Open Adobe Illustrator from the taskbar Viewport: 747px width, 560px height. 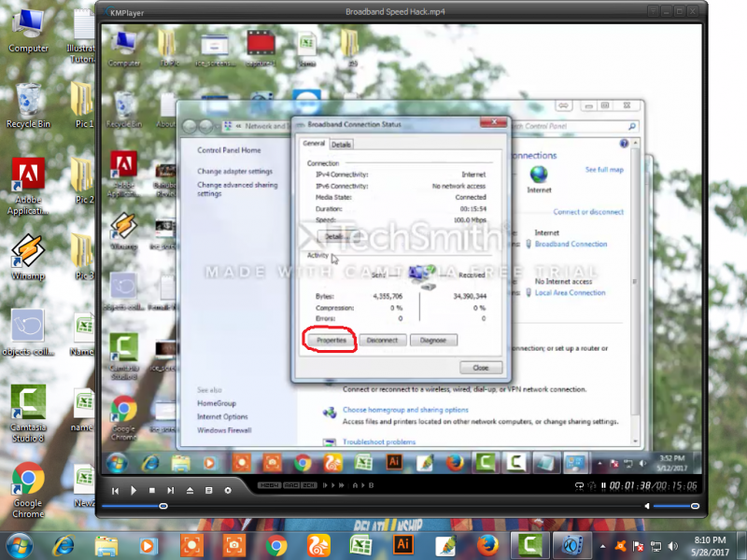tap(403, 546)
